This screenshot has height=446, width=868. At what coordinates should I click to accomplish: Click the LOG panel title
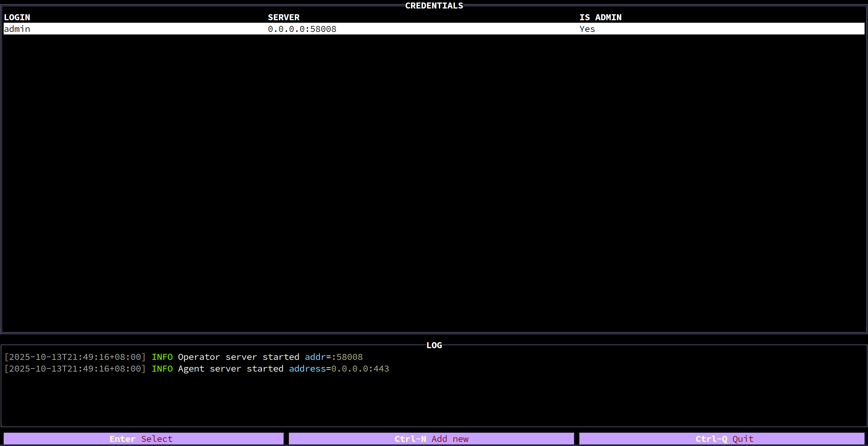[x=434, y=345]
